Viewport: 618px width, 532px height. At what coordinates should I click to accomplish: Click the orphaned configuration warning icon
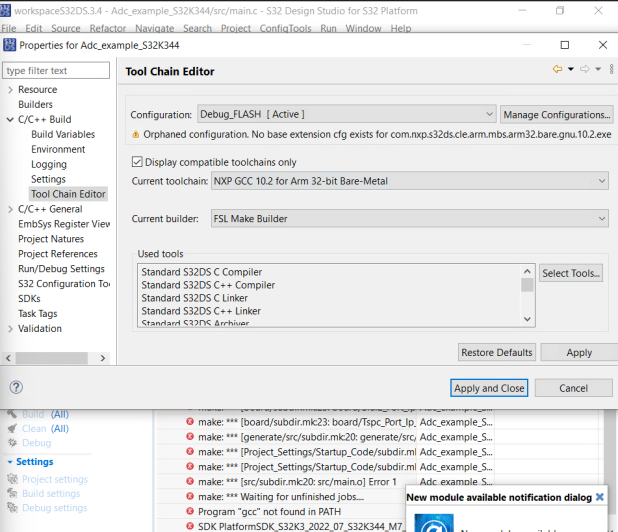click(136, 135)
